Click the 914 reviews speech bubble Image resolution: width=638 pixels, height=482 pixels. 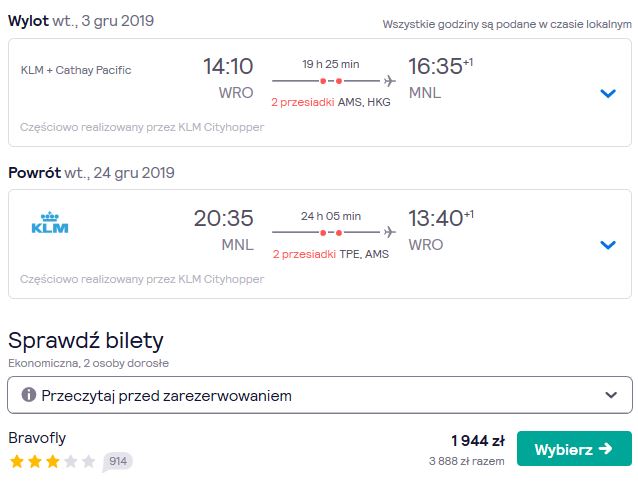(x=117, y=462)
